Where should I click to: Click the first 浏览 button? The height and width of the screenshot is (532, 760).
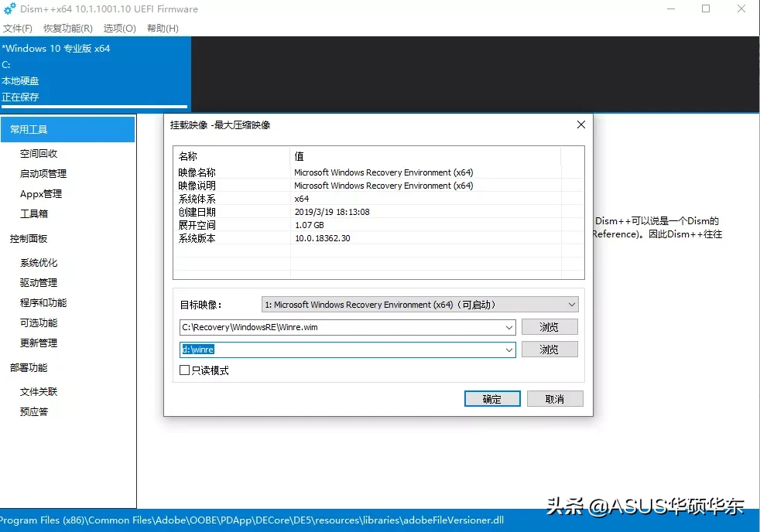point(549,326)
